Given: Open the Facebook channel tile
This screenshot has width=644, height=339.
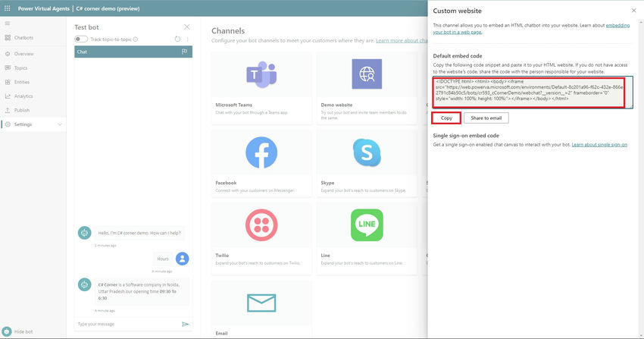Looking at the screenshot, I should tap(261, 164).
